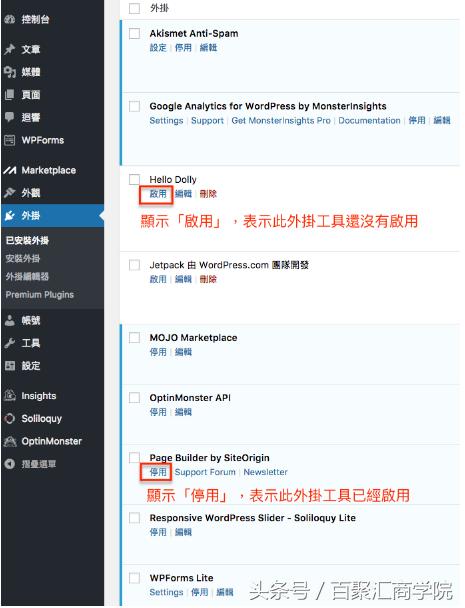This screenshot has width=465, height=608.
Task: Open the OptinMonster menu item
Action: (52, 441)
